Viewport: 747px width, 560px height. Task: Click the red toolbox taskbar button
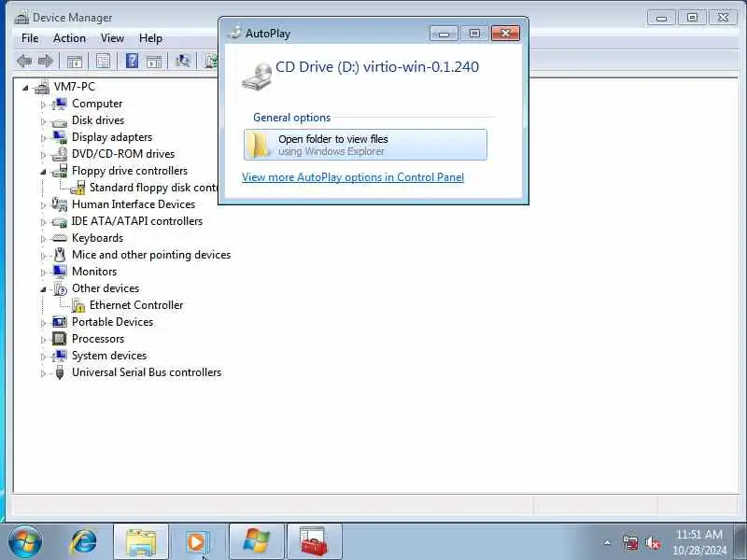(314, 542)
